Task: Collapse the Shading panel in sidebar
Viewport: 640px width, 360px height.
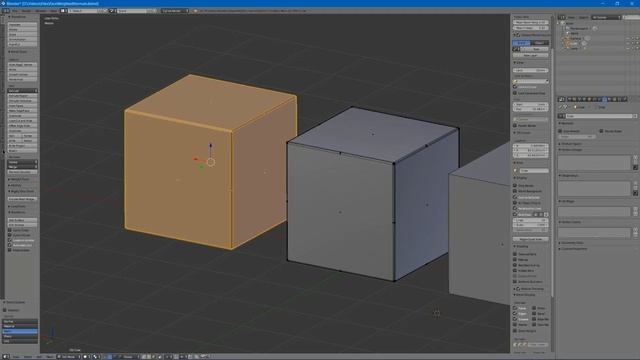Action: pyautogui.click(x=522, y=246)
